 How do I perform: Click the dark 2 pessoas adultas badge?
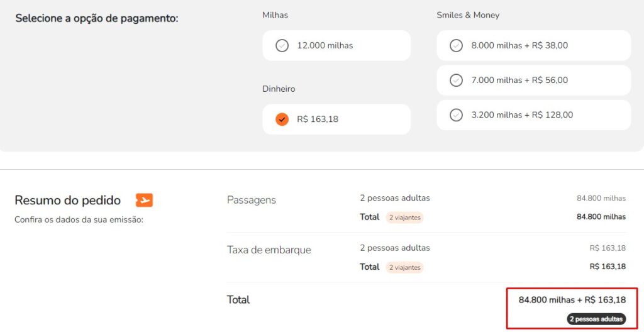pos(596,319)
